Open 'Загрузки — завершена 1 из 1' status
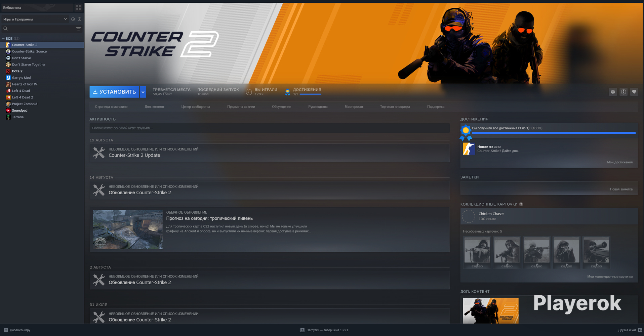The width and height of the screenshot is (644, 336). click(327, 330)
